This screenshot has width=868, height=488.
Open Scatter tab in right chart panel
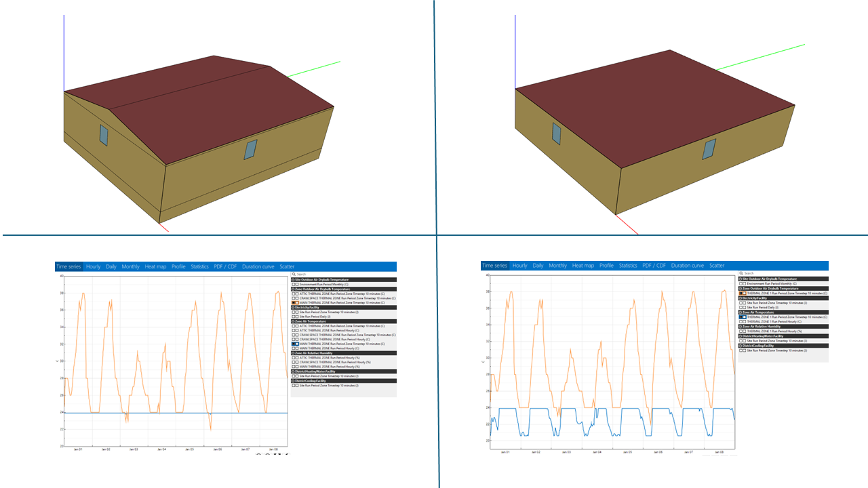(x=717, y=266)
